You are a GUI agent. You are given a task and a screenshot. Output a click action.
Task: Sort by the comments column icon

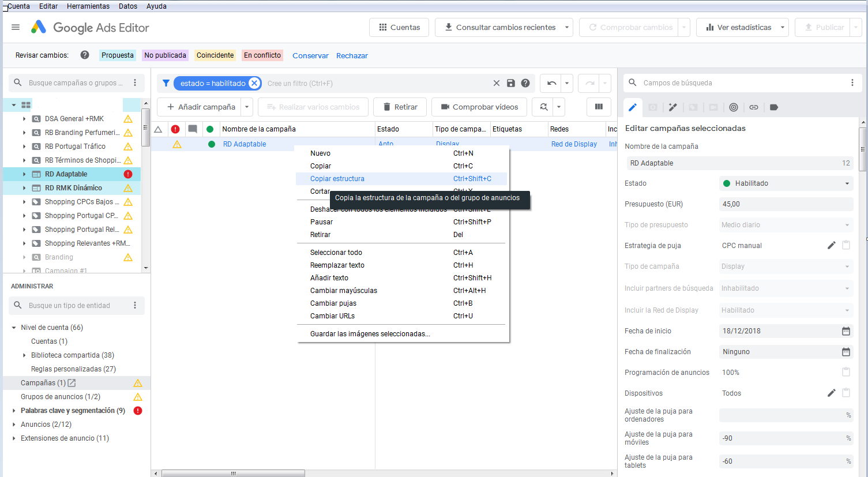point(193,129)
